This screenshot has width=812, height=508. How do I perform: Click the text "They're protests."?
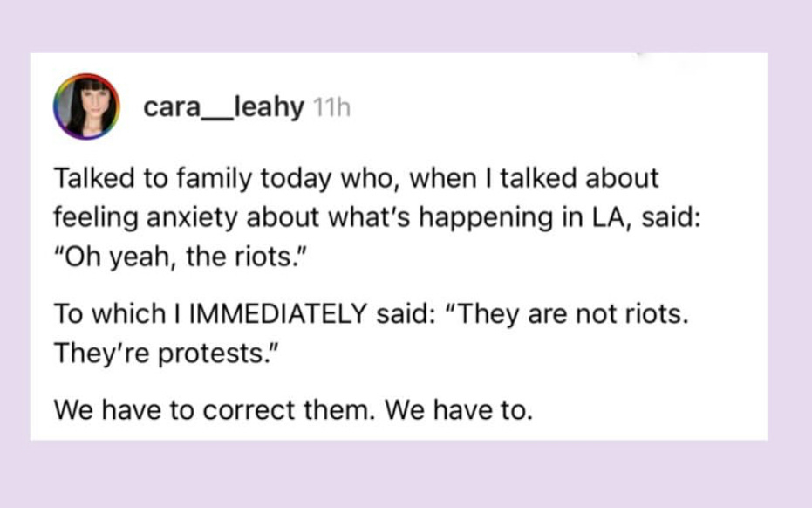click(x=167, y=354)
